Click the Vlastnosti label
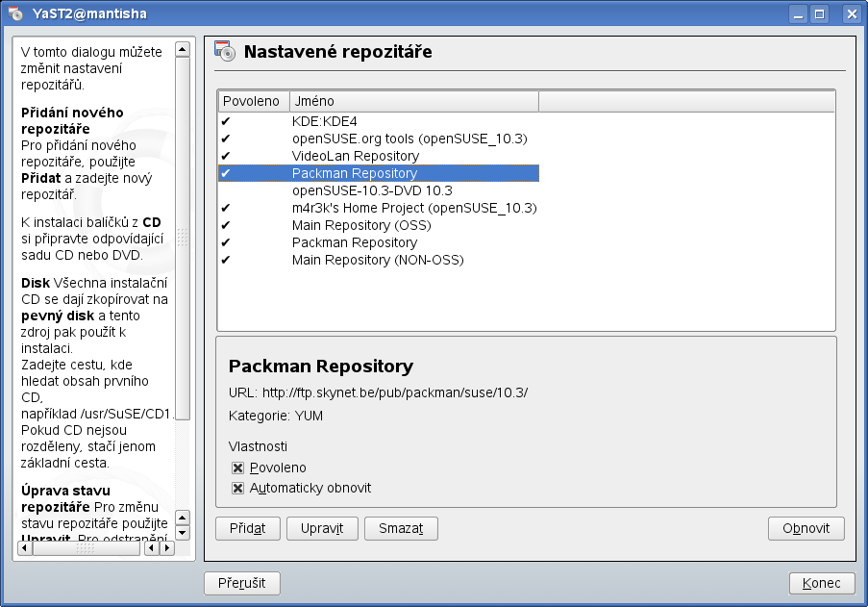 click(x=258, y=446)
